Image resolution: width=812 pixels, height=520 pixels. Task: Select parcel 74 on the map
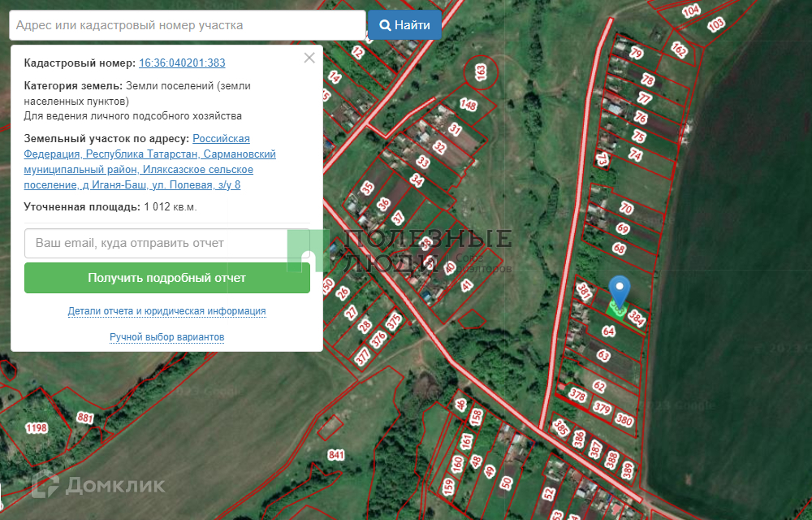click(636, 154)
